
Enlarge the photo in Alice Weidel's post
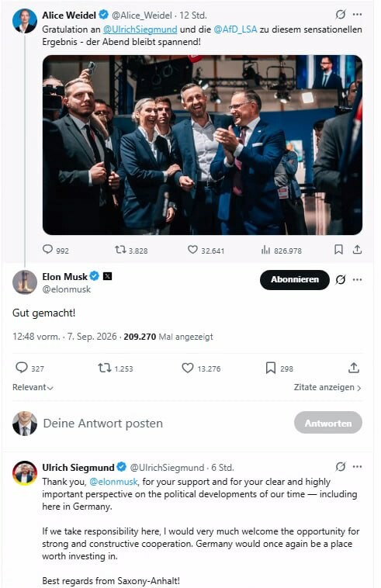pyautogui.click(x=202, y=145)
